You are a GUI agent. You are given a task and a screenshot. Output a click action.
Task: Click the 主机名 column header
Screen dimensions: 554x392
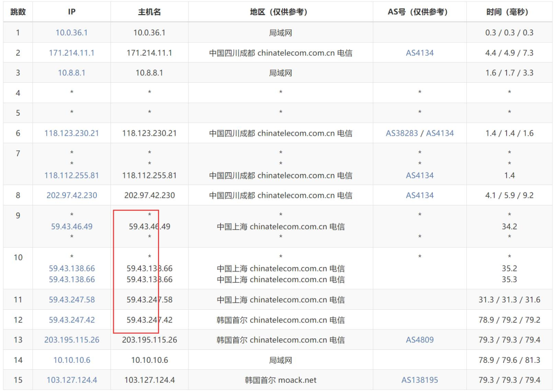pos(149,12)
